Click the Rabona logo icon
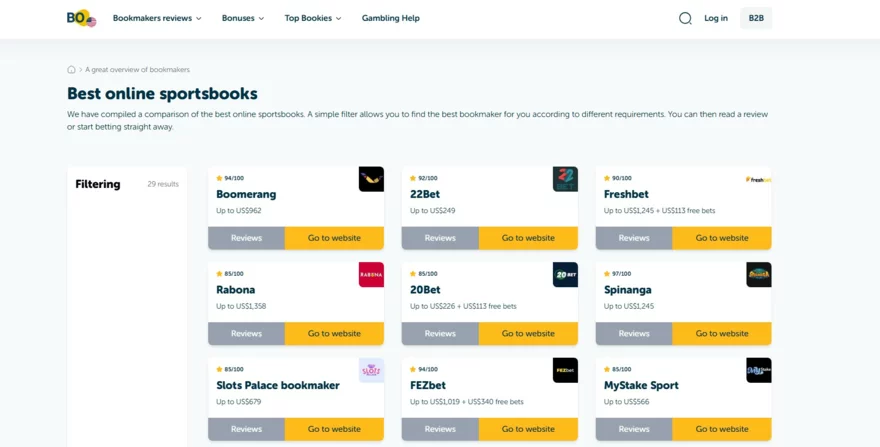The height and width of the screenshot is (447, 880). tap(371, 275)
